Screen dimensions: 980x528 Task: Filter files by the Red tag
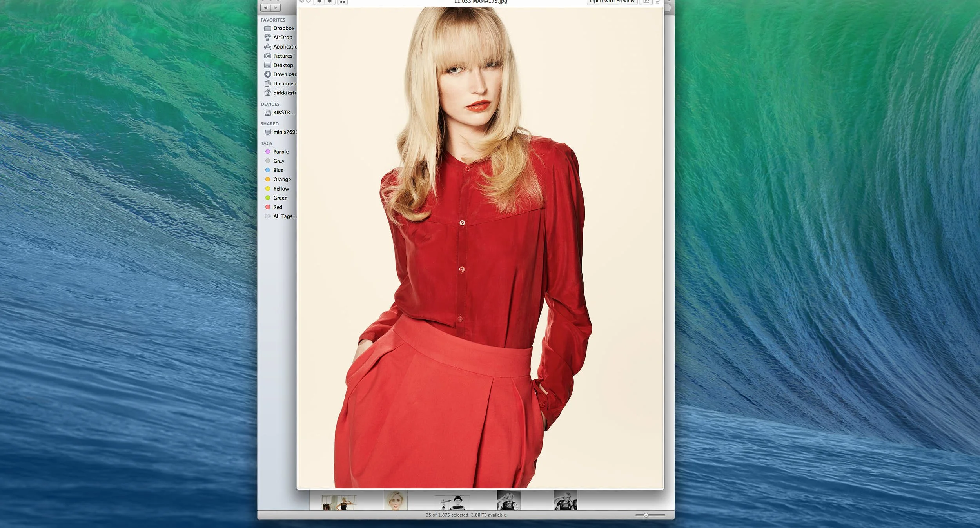click(278, 207)
